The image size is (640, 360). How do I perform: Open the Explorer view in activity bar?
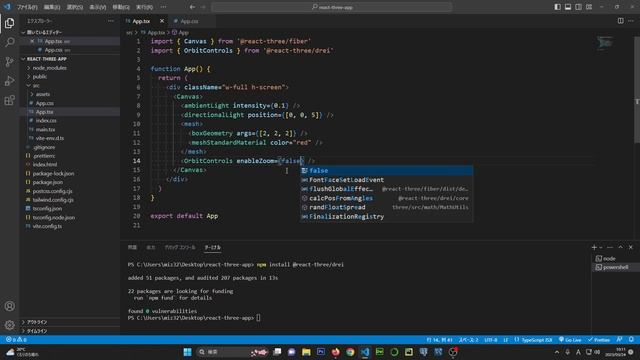[9, 23]
